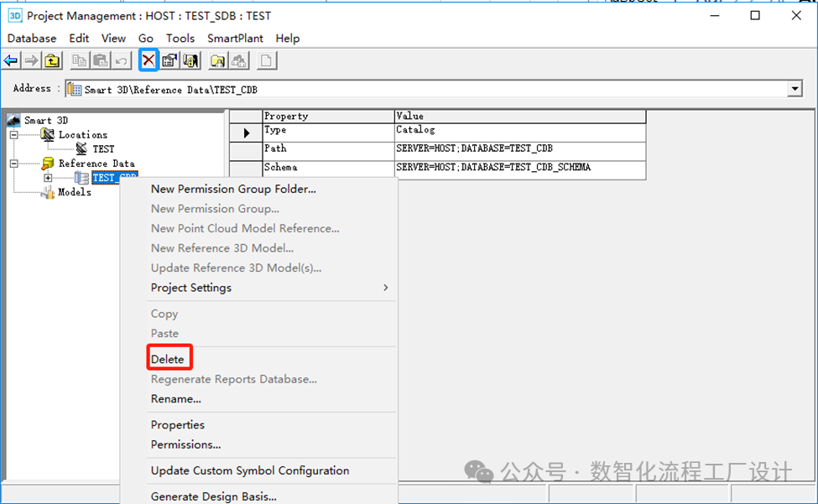The width and height of the screenshot is (818, 504).
Task: Click the Locations node icon in tree
Action: (48, 134)
